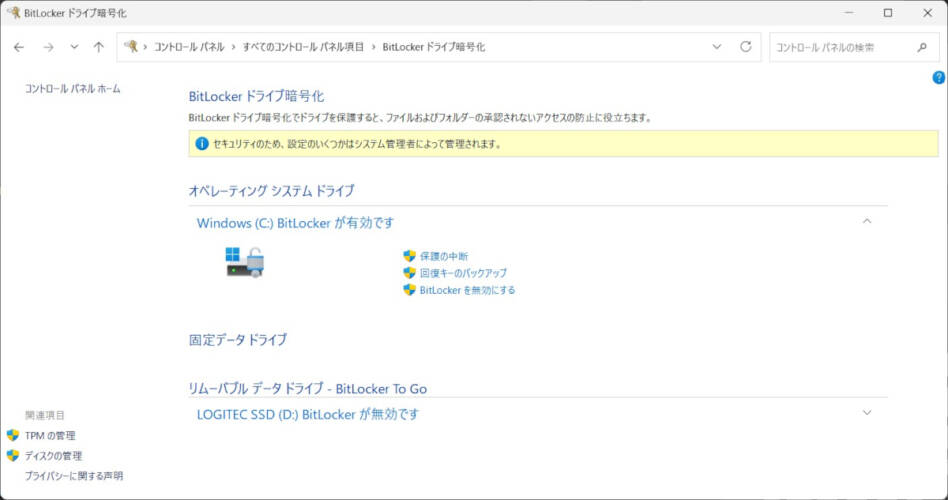Open help via blue question mark
This screenshot has height=500, width=948.
(x=939, y=77)
